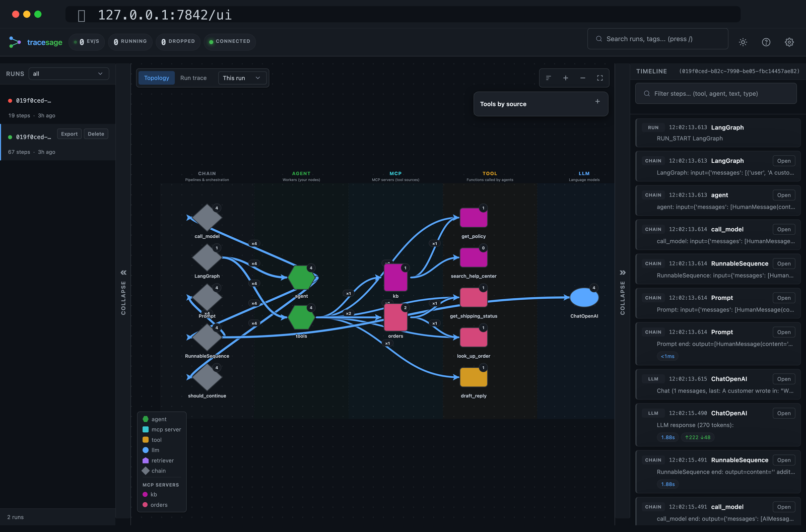Click the 1.88s duration badge on ChatOpenAI
The image size is (806, 532).
[x=668, y=438]
